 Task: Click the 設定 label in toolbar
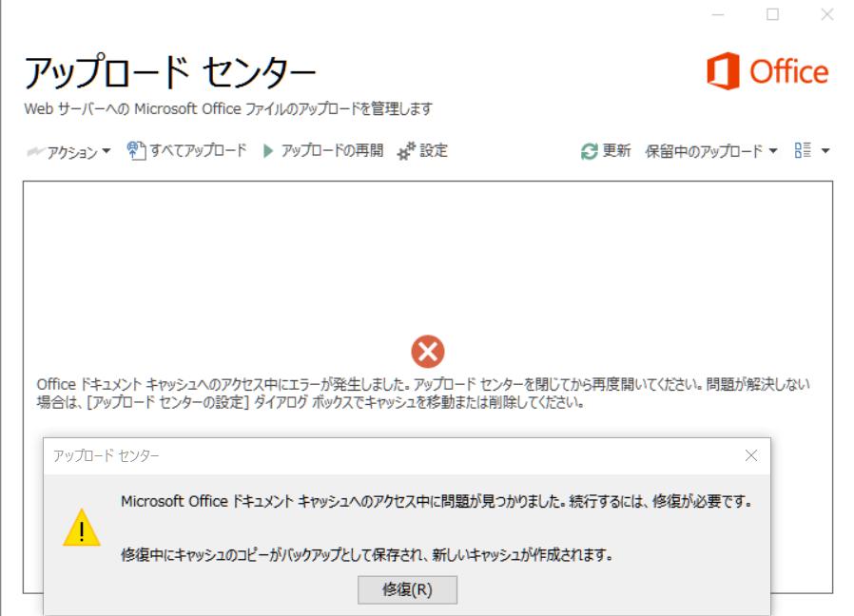point(434,151)
